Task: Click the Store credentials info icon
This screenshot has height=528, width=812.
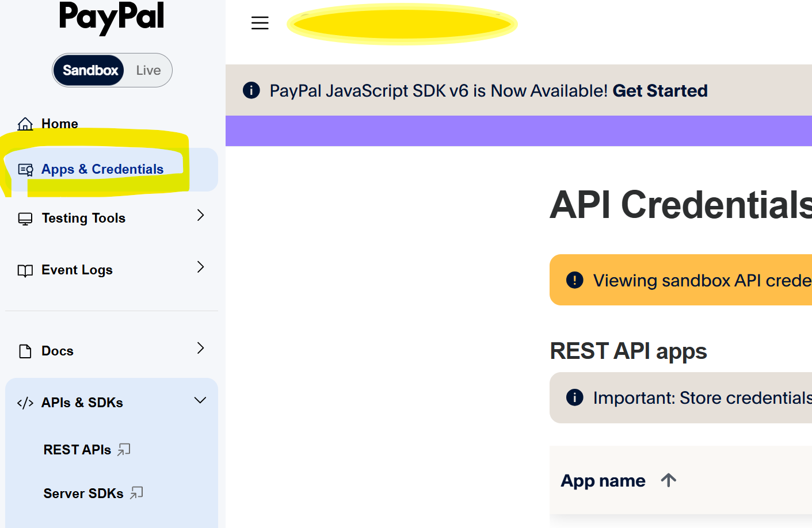Action: (575, 397)
